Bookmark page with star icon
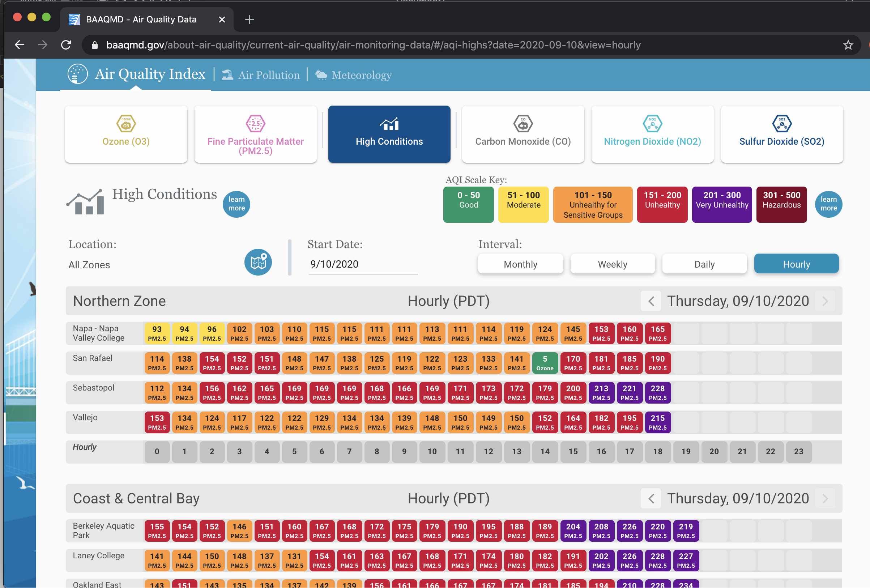The height and width of the screenshot is (588, 870). tap(848, 45)
